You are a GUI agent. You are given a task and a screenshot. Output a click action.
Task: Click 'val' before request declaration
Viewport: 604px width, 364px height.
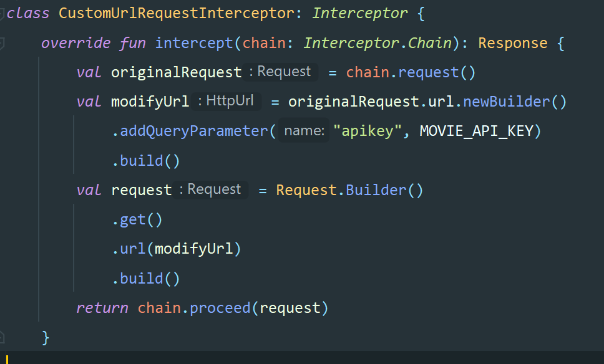(x=89, y=190)
